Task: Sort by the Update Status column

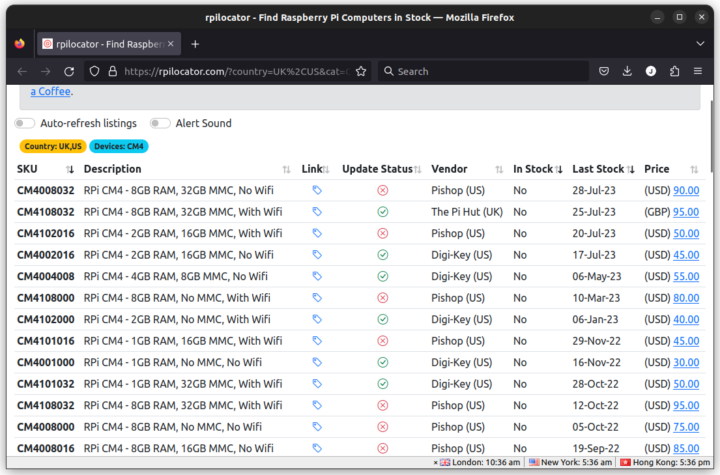Action: pos(381,169)
